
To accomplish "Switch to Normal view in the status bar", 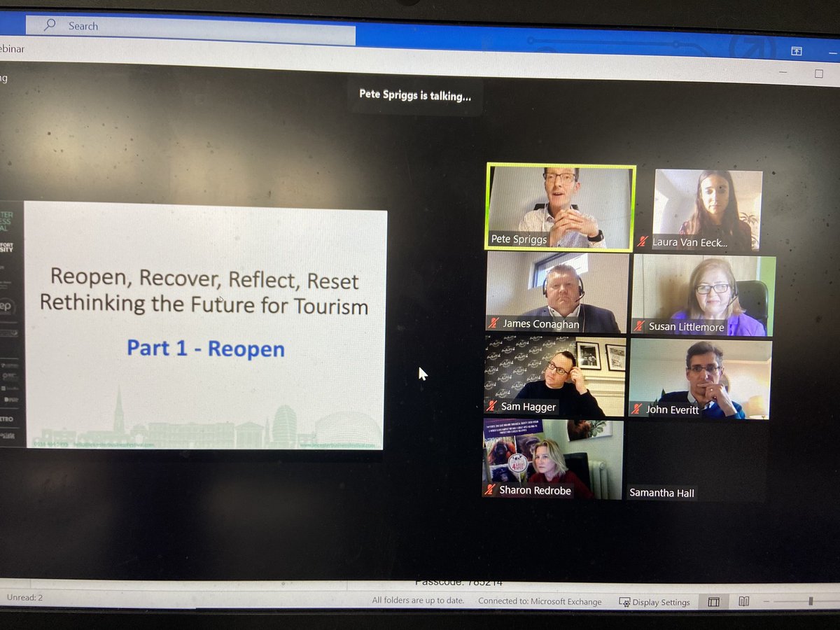I will coord(713,601).
